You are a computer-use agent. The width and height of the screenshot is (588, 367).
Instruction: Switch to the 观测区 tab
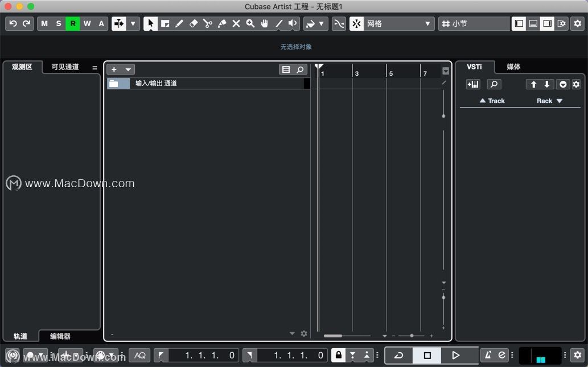(x=22, y=67)
